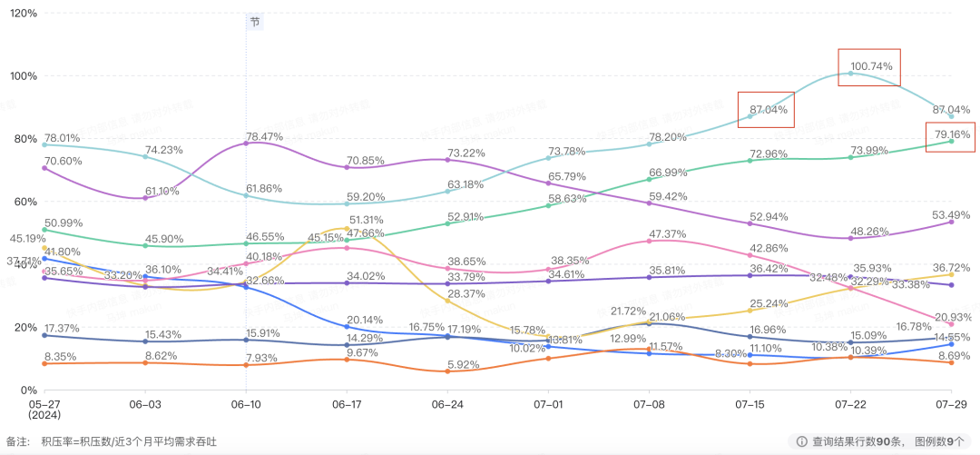Click the 06-03 x-axis date label
Screen dimensions: 980x455
(145, 406)
